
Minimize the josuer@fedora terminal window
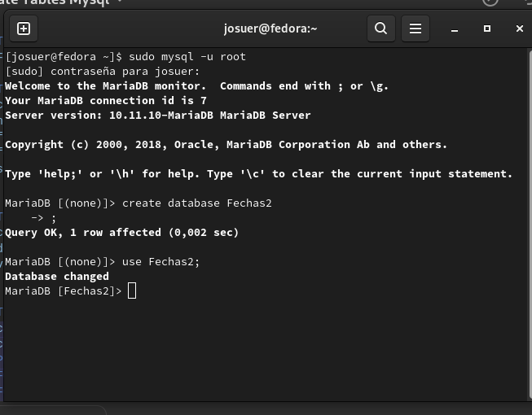(x=455, y=28)
